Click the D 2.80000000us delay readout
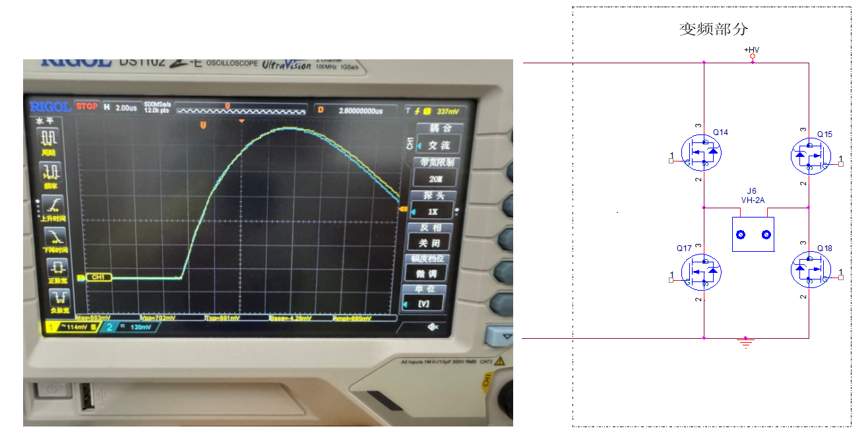 [357, 110]
